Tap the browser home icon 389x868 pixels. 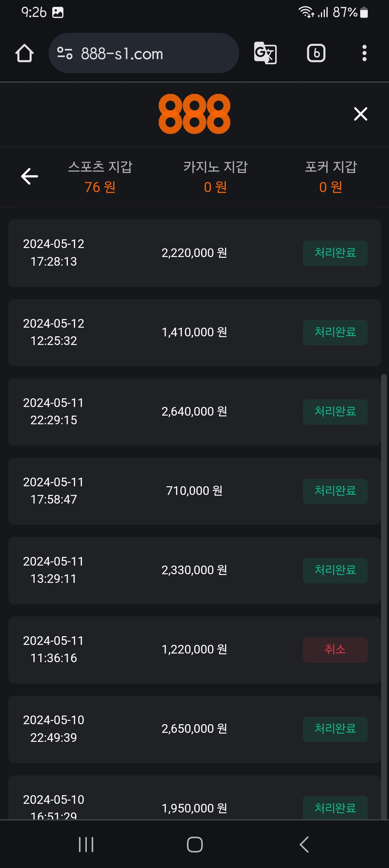[x=24, y=53]
